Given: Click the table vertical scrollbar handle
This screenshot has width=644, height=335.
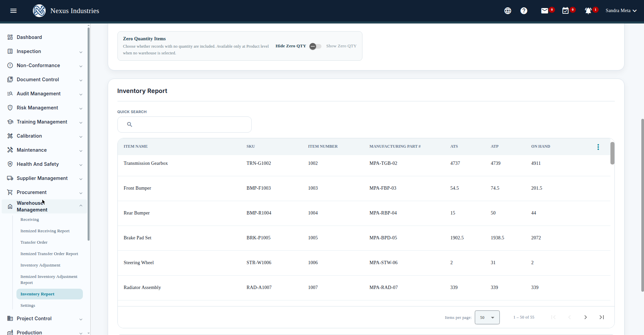Looking at the screenshot, I should click(612, 153).
